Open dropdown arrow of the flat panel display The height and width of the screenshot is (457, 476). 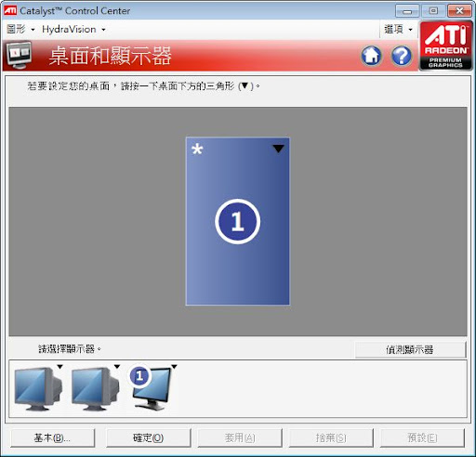tap(174, 367)
